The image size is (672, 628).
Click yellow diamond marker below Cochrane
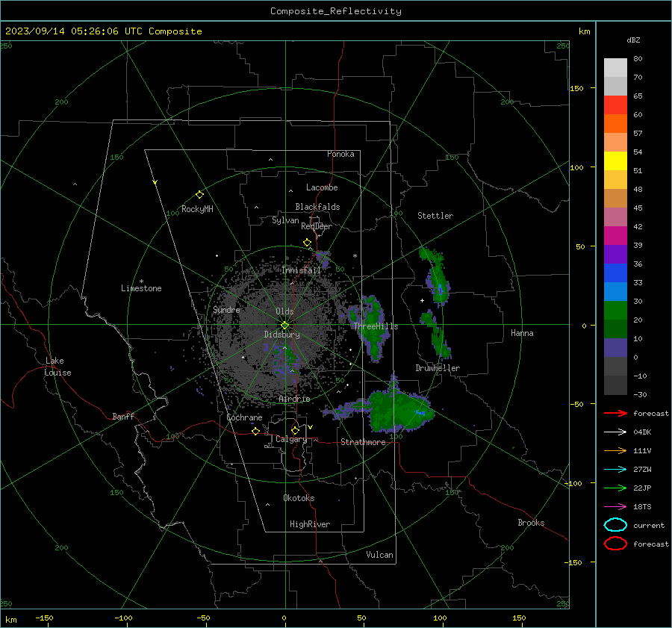pyautogui.click(x=255, y=431)
